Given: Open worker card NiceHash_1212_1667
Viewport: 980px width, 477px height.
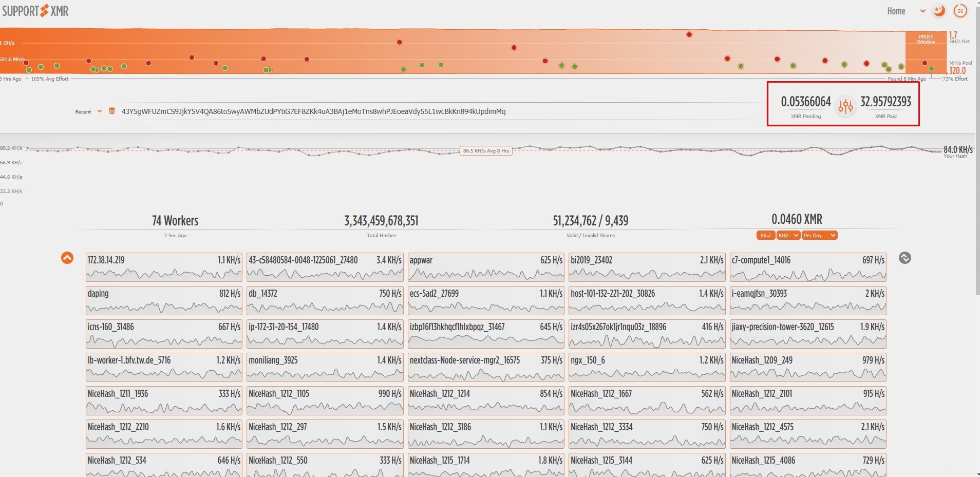Looking at the screenshot, I should point(647,400).
